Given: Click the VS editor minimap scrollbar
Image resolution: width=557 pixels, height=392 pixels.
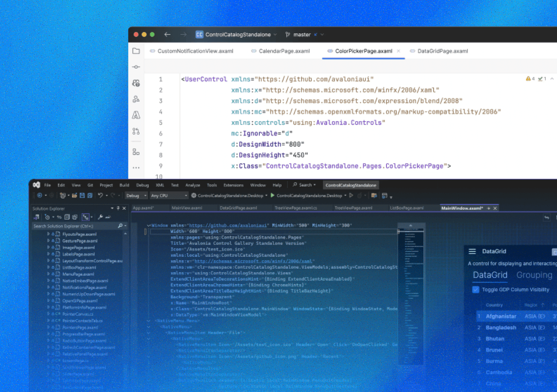Looking at the screenshot, I should pyautogui.click(x=410, y=293).
